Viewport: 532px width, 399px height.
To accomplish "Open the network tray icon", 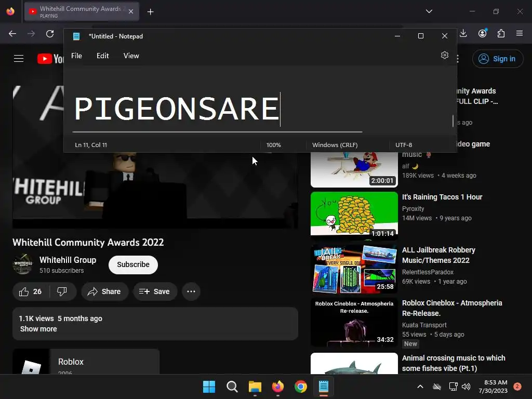I will [453, 387].
